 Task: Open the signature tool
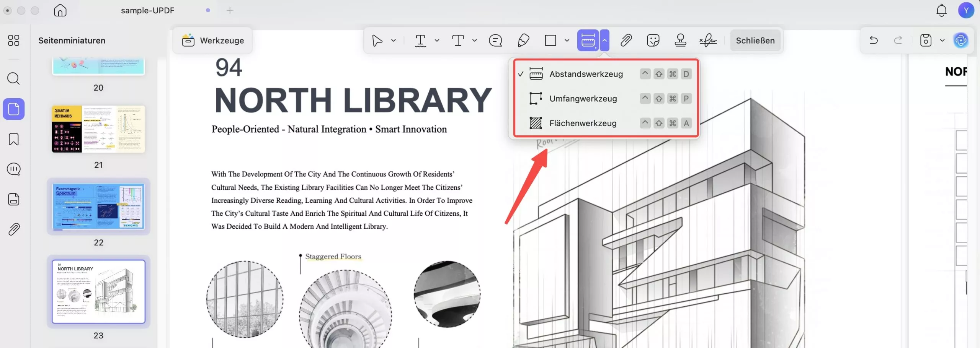tap(708, 40)
